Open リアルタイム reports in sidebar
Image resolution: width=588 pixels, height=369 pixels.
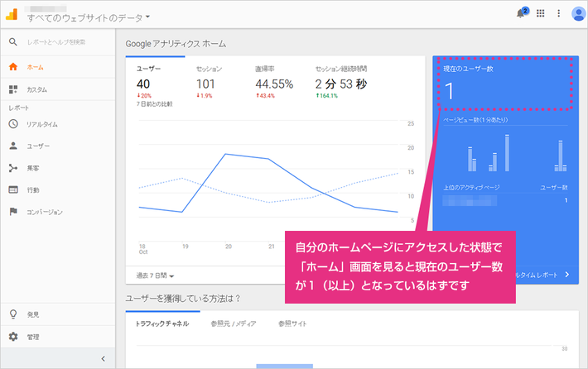click(58, 124)
